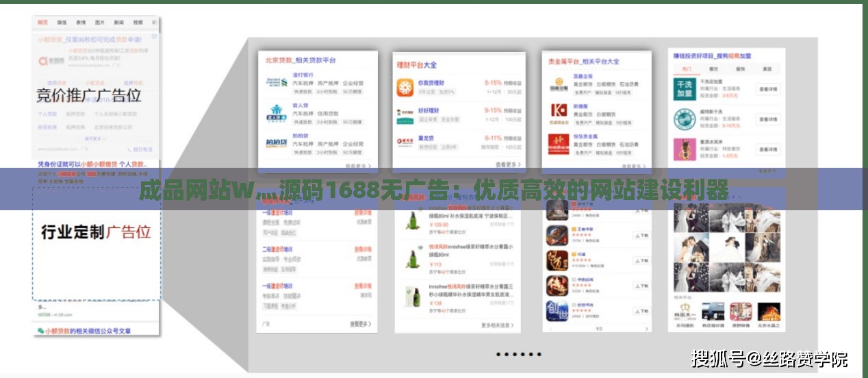Click 查看详情 for second franchise item
The width and height of the screenshot is (868, 378).
(768, 119)
